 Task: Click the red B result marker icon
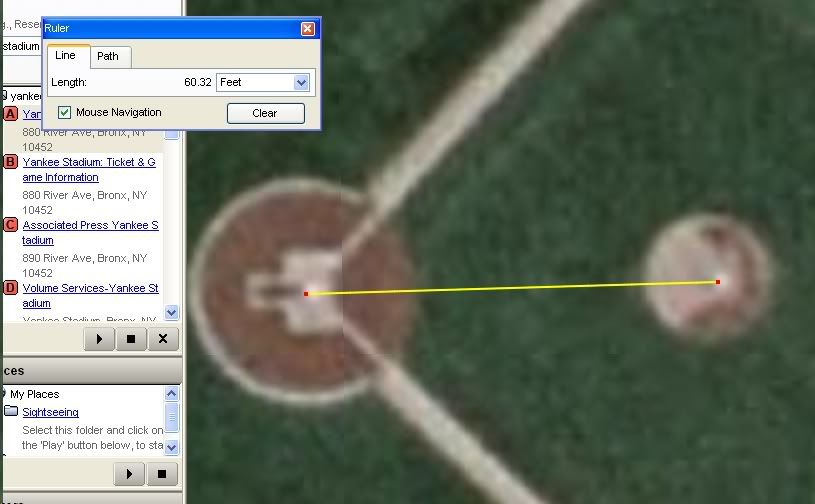(x=11, y=162)
